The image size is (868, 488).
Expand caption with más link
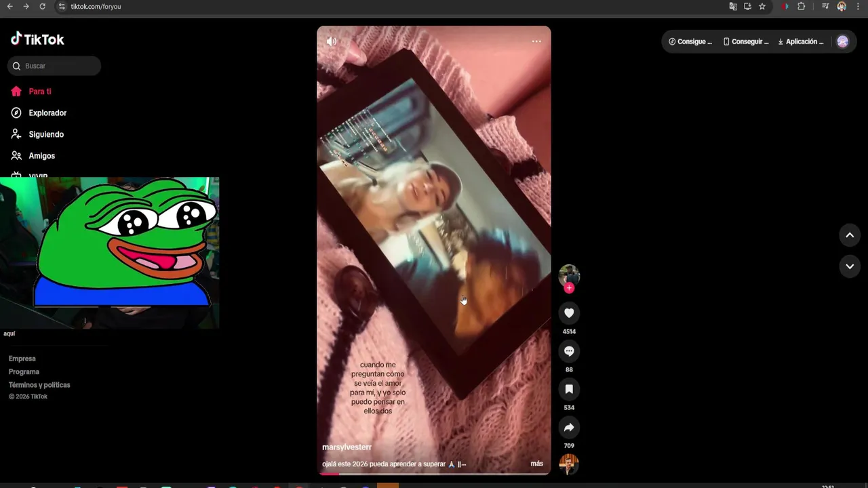click(536, 464)
